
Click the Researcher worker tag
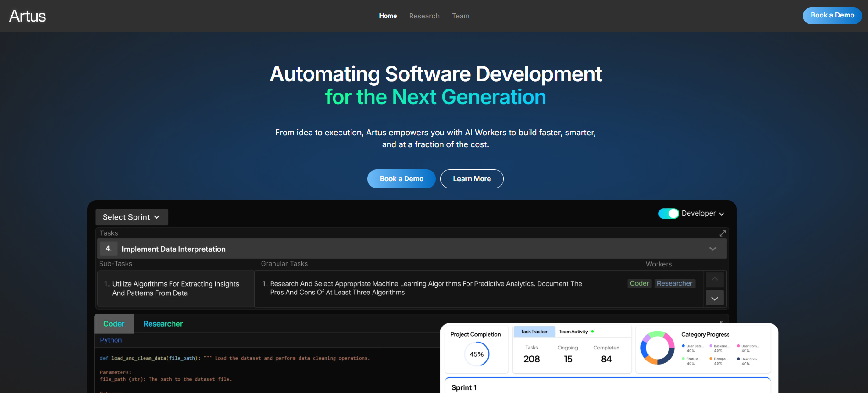674,283
